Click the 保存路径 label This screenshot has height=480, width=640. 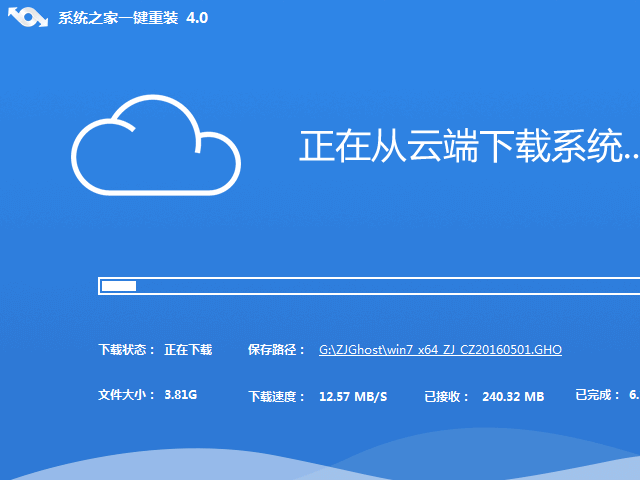(276, 350)
